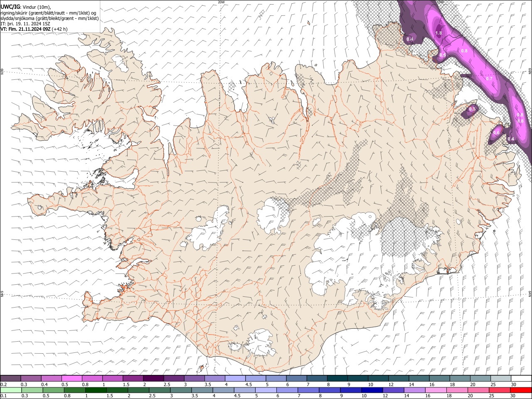Select white upper legend swatch after 30
This screenshot has width=532, height=399.
[x=521, y=379]
